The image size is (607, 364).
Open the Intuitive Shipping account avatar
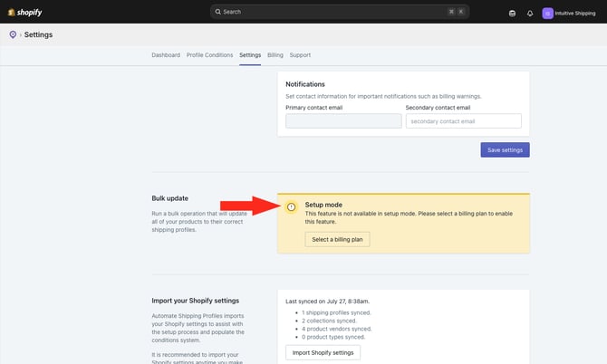547,14
